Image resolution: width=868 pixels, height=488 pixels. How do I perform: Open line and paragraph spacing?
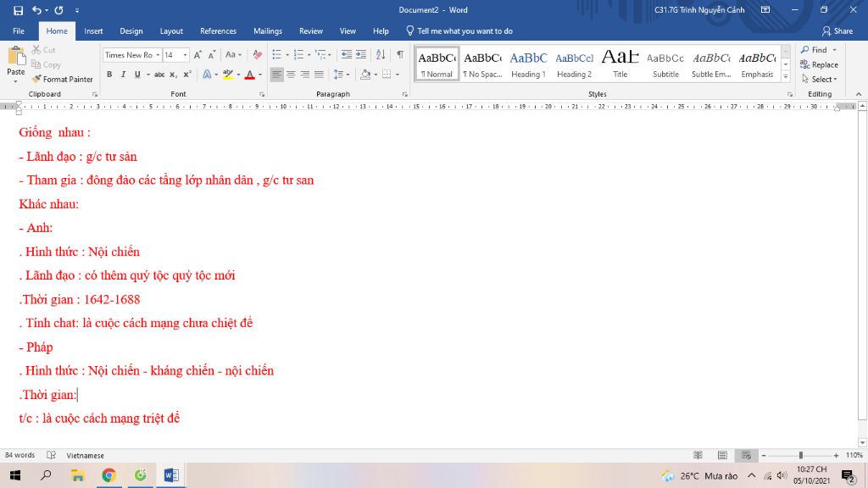tap(339, 75)
